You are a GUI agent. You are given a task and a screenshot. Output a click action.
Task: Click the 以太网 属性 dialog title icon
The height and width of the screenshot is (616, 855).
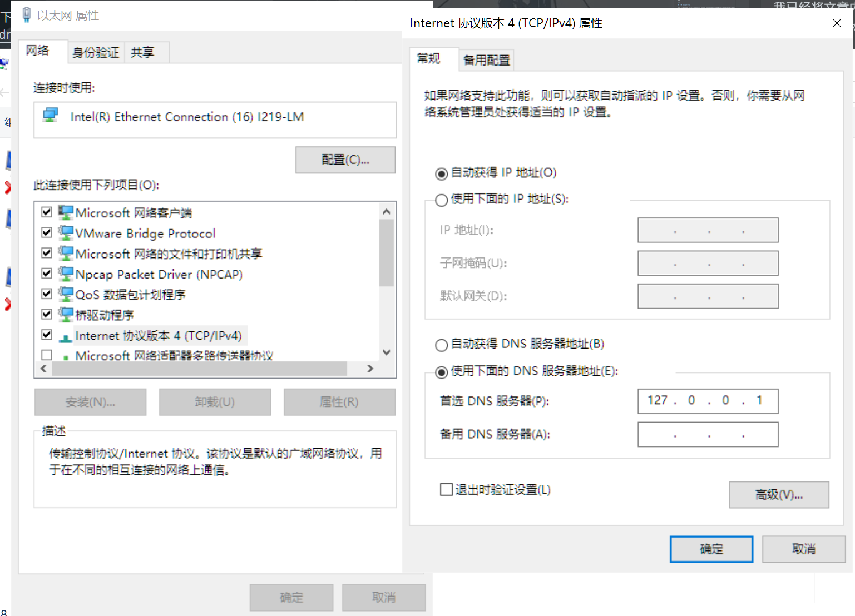tap(26, 14)
